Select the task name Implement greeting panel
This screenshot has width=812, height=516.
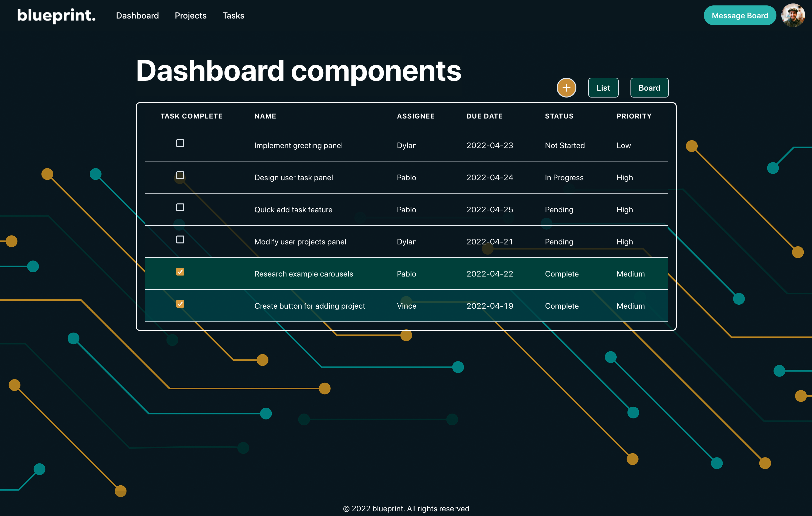click(x=298, y=146)
